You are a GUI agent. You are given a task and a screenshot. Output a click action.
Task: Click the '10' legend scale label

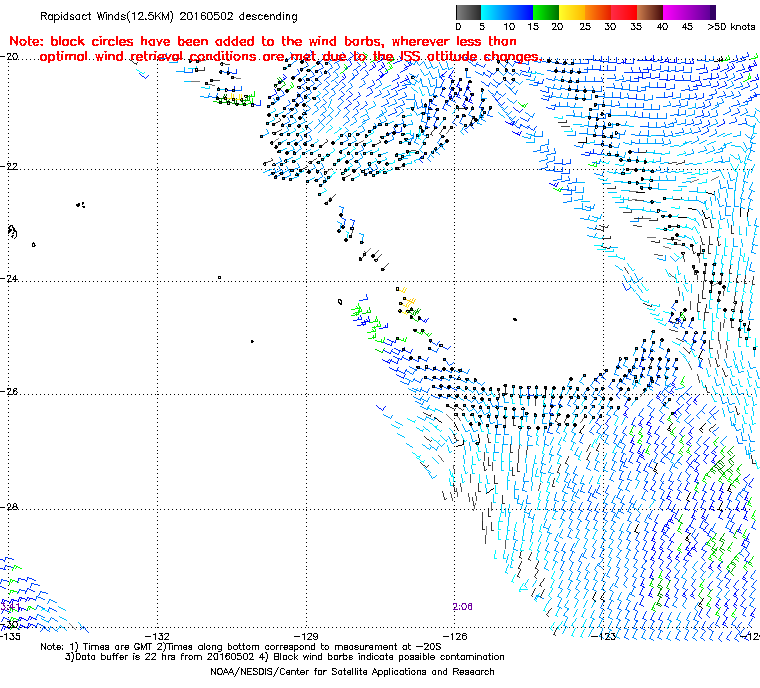coord(508,27)
